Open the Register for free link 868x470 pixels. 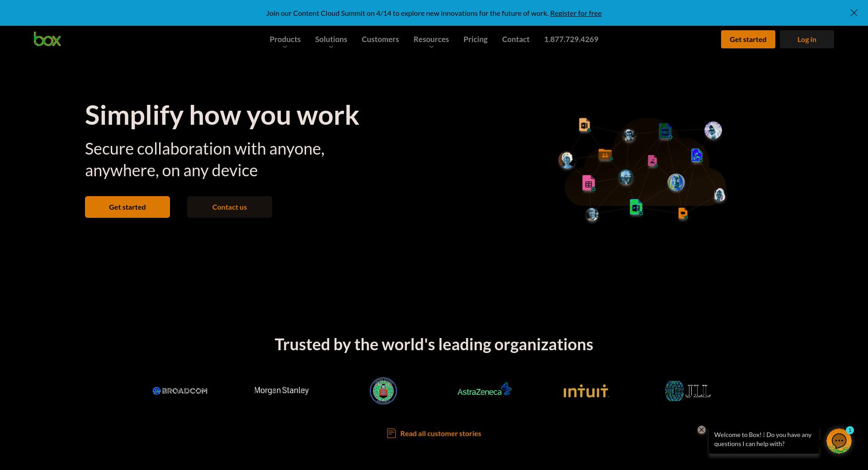(576, 13)
